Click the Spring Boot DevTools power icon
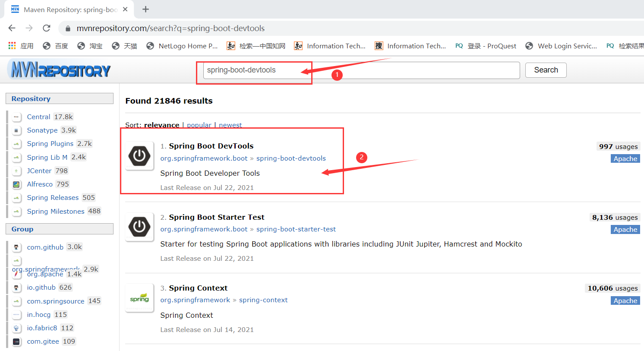644x351 pixels. click(x=139, y=155)
